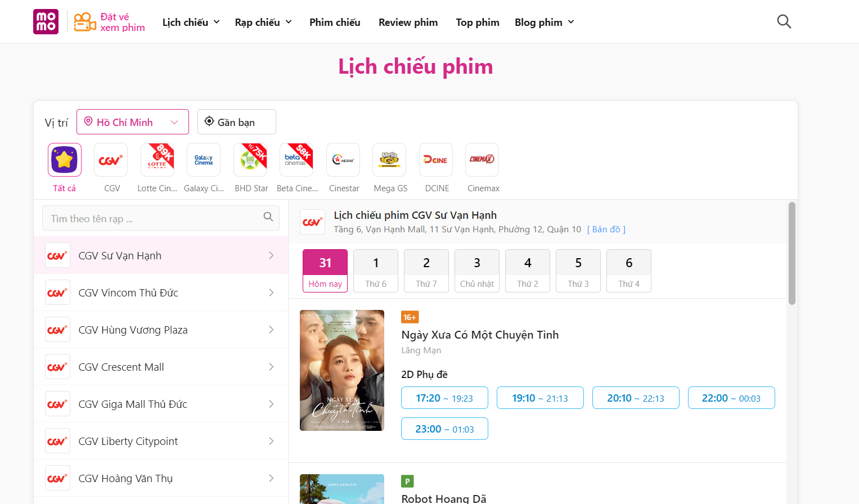Open the Bản đồ map link
The height and width of the screenshot is (504, 859).
point(606,229)
